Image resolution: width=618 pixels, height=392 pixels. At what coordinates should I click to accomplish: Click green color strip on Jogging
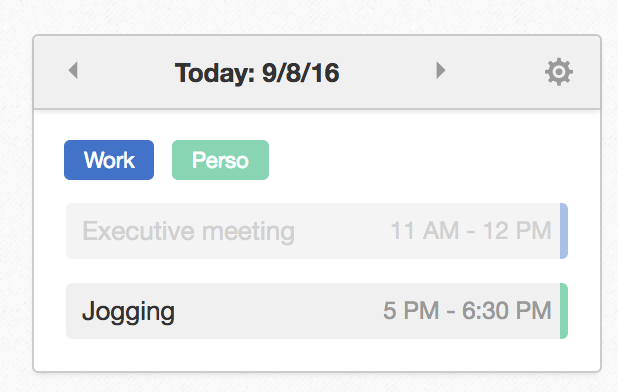pos(564,311)
